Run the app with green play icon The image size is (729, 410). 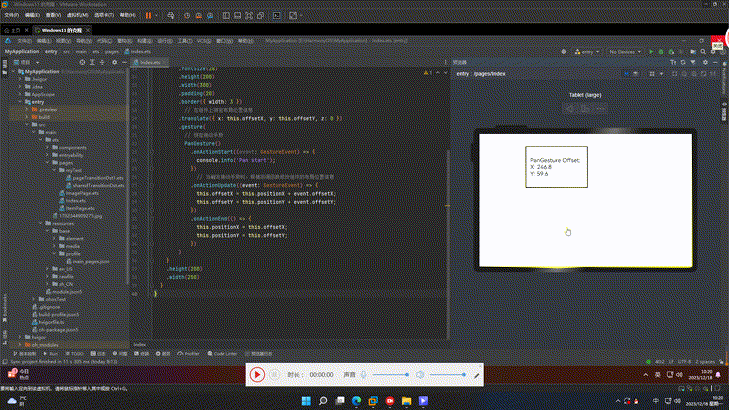click(651, 52)
